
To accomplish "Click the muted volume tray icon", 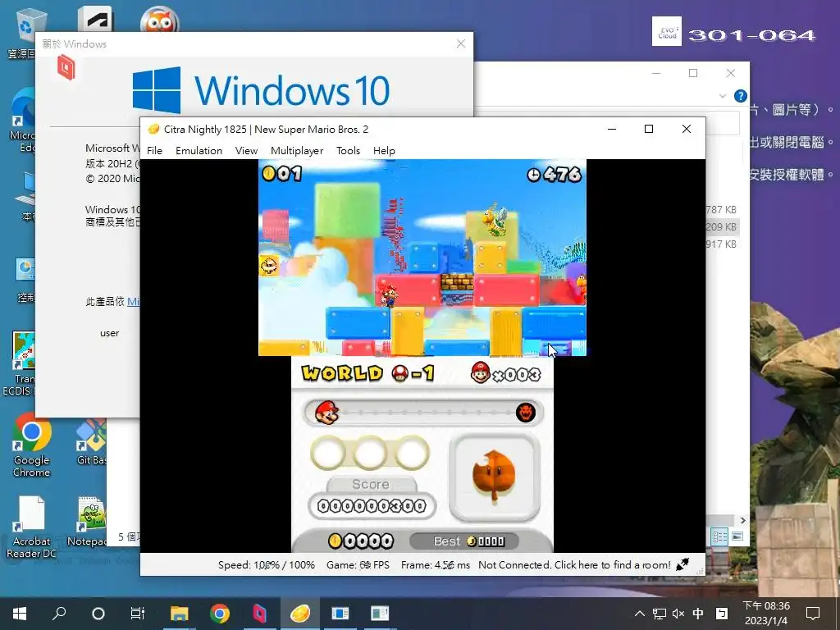I will coord(678,614).
